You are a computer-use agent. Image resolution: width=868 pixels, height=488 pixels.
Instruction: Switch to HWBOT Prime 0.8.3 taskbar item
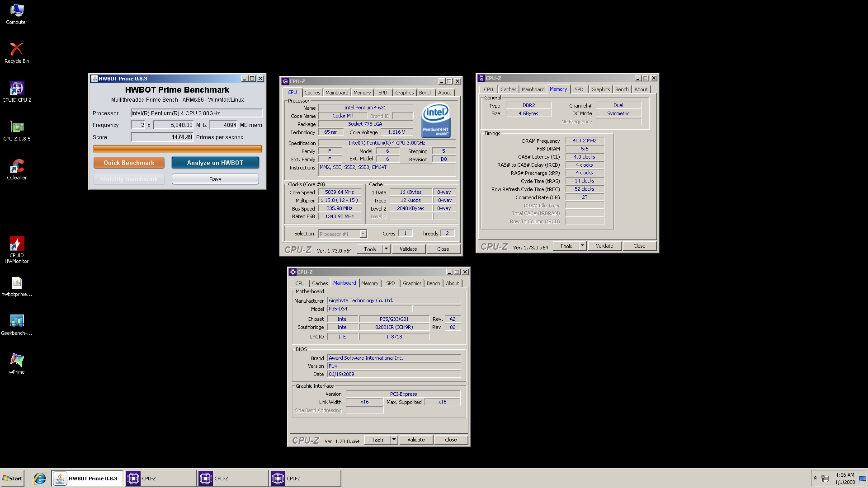click(87, 479)
